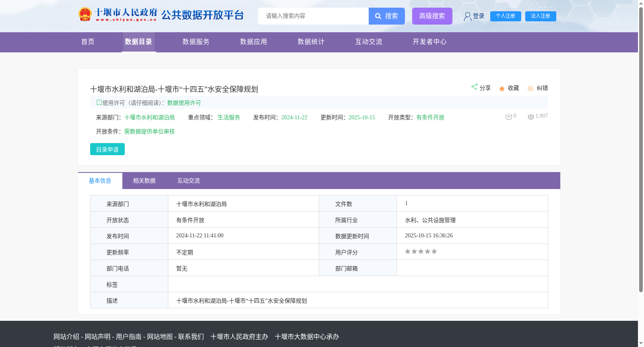The image size is (644, 347).
Task: Open 互动交流 in top navigation bar
Action: click(x=369, y=42)
